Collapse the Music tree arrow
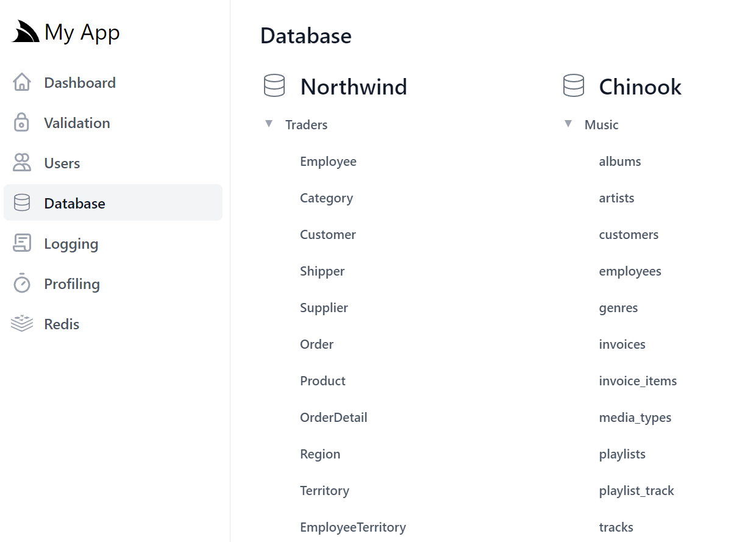756x542 pixels. pos(568,124)
